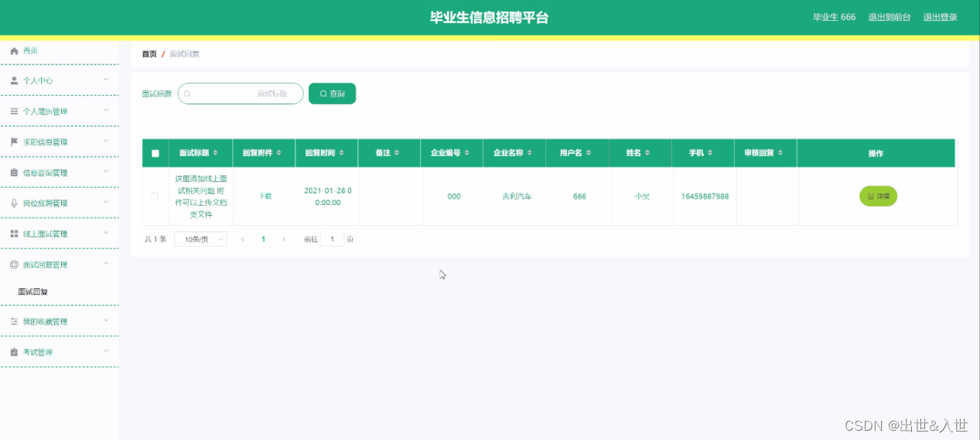The height and width of the screenshot is (440, 980).
Task: Click into the 面试标题 search input
Action: (x=241, y=94)
